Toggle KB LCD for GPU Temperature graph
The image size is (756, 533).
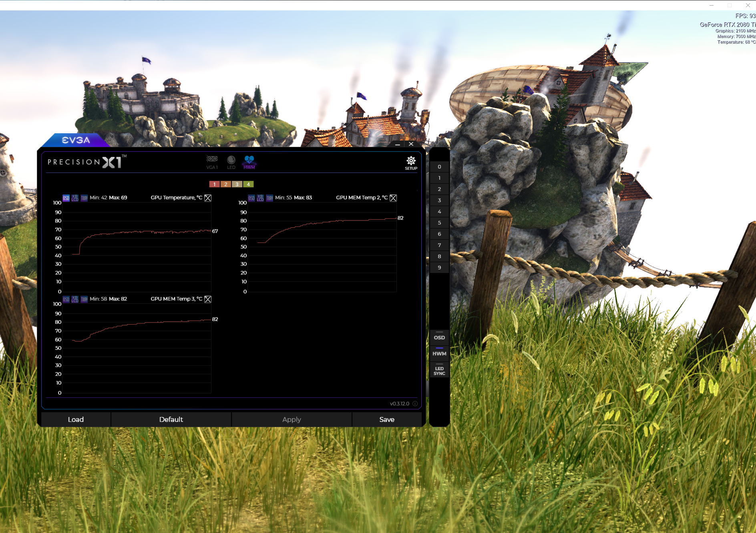[x=75, y=198]
